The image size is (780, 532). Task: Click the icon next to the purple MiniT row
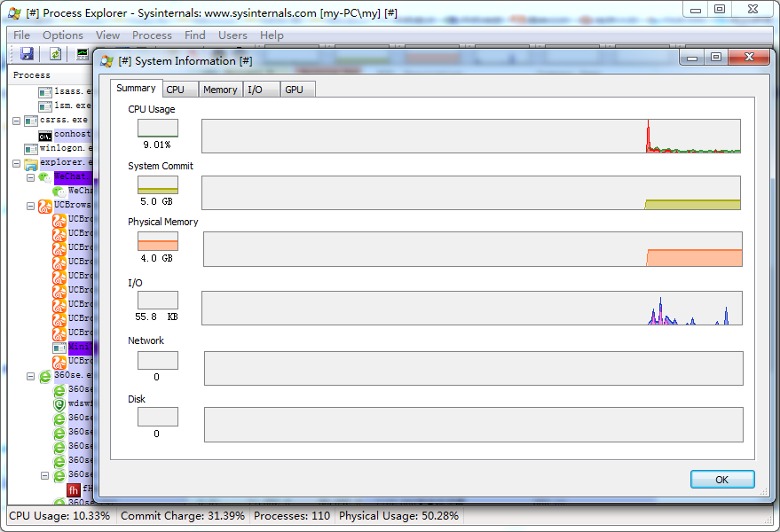[59, 347]
